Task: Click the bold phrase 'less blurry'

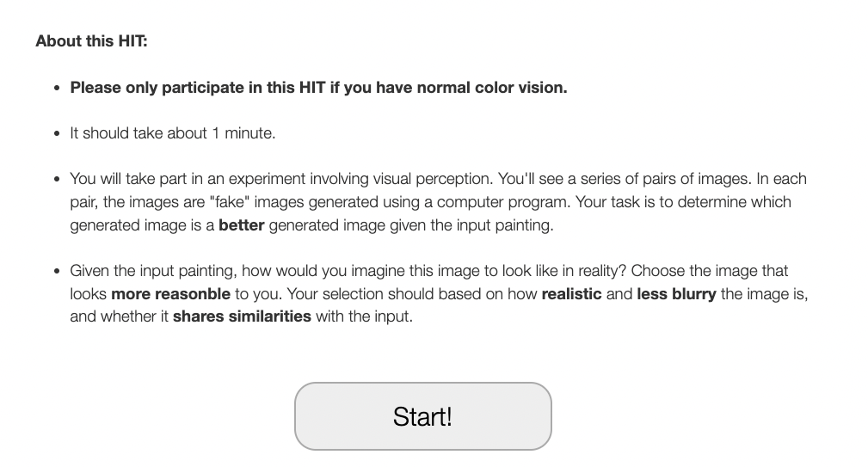Action: [676, 294]
